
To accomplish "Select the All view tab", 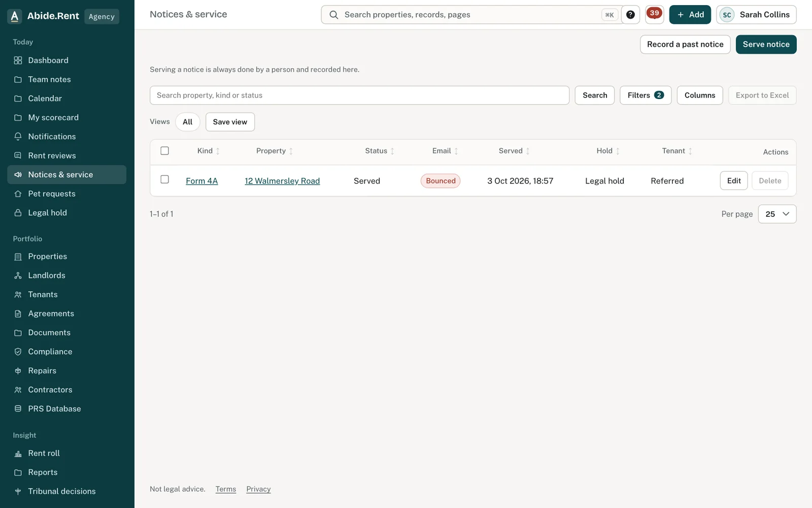I will [187, 122].
